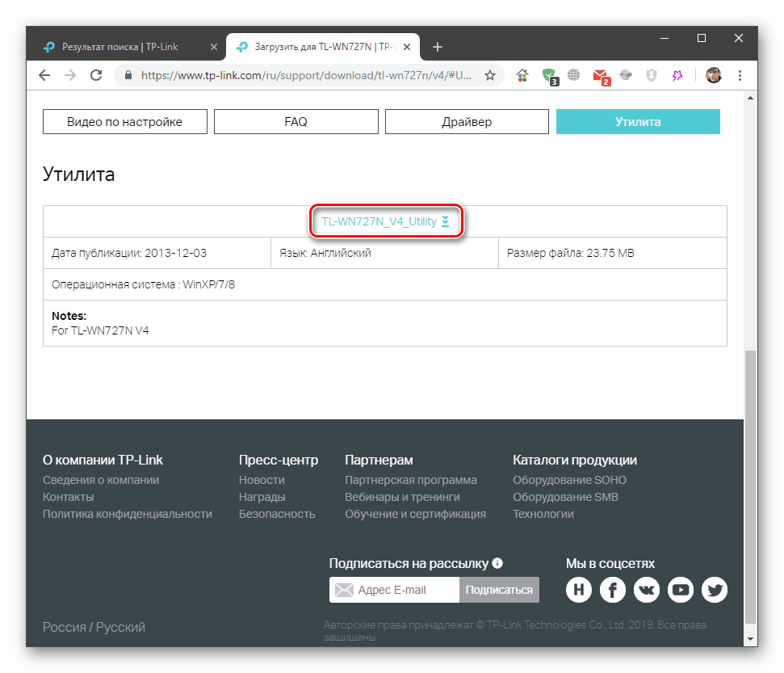This screenshot has width=784, height=673.
Task: Click the pink puzzle extension icon
Action: 677,76
